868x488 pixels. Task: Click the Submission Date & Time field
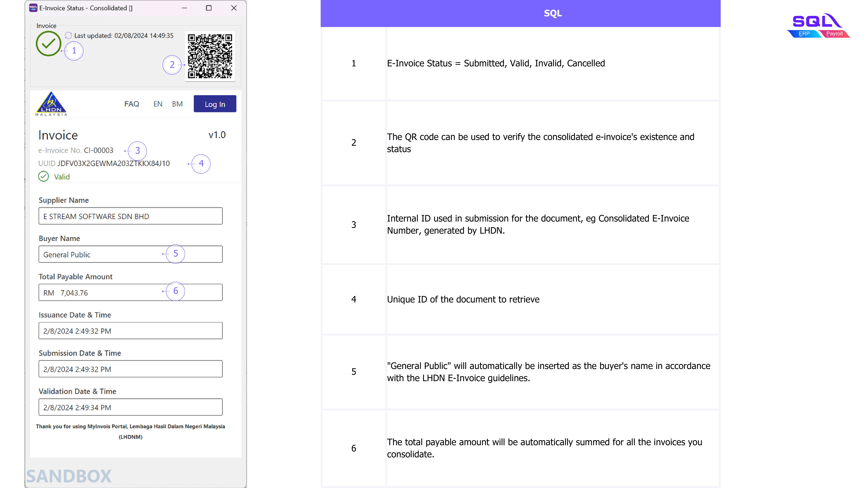point(130,369)
